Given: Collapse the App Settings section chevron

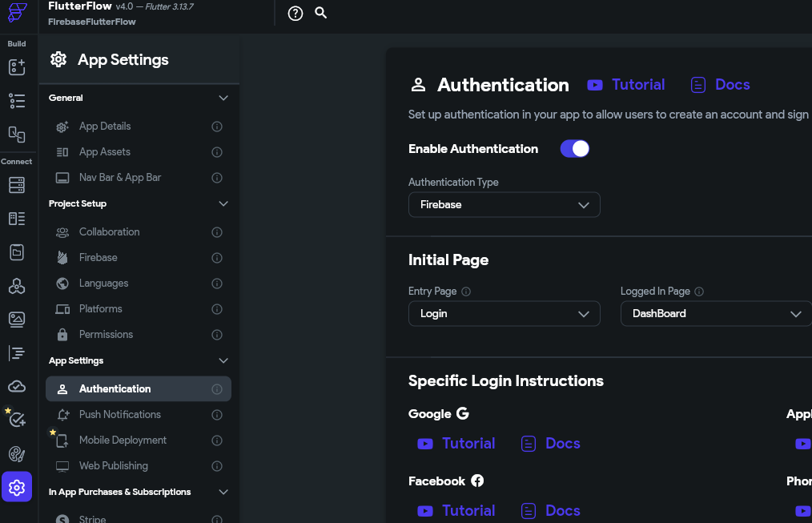Looking at the screenshot, I should coord(223,360).
